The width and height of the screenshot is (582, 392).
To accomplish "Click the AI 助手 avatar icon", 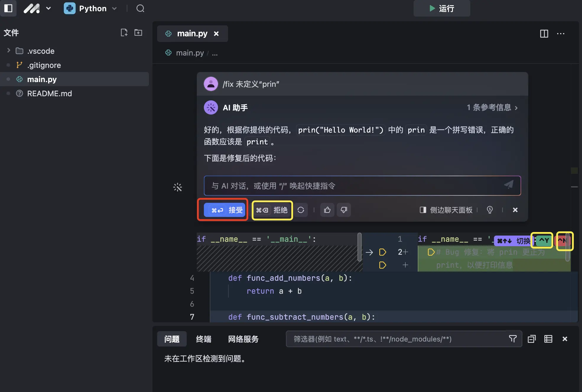I will click(x=211, y=107).
